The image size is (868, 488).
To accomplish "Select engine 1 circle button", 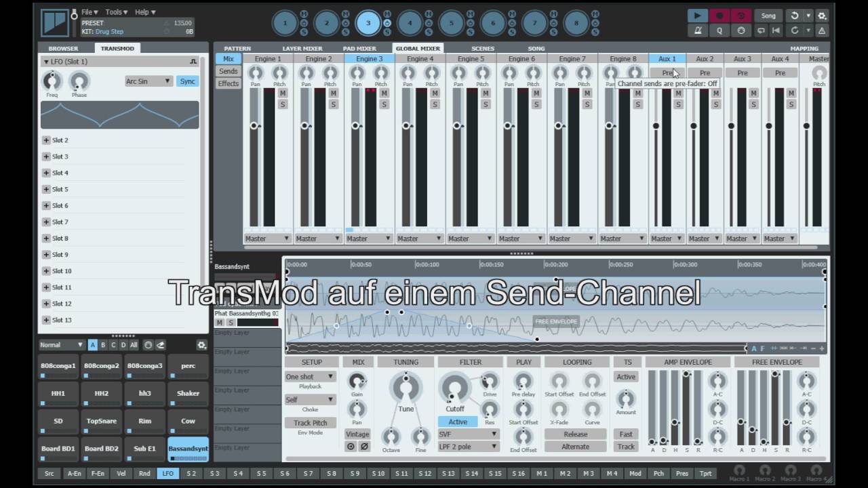I will (x=285, y=23).
